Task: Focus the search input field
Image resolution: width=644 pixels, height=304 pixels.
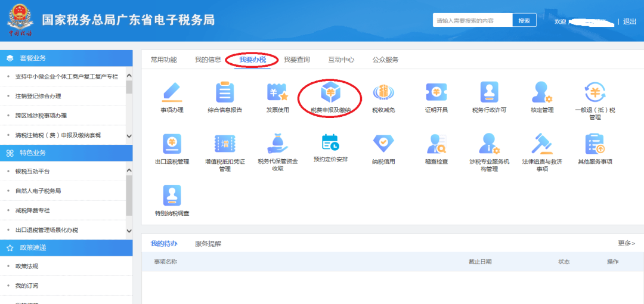Action: [473, 20]
